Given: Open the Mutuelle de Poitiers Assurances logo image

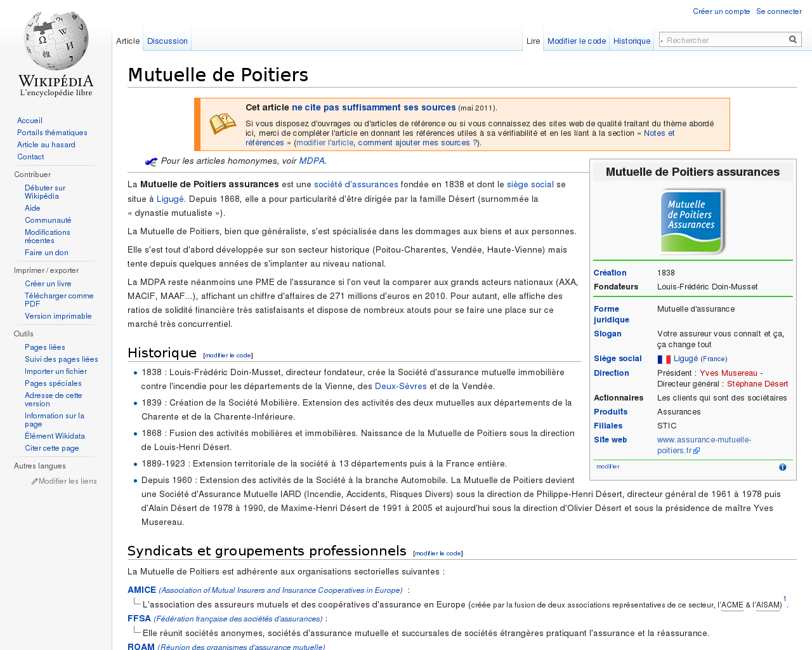Looking at the screenshot, I should [693, 222].
